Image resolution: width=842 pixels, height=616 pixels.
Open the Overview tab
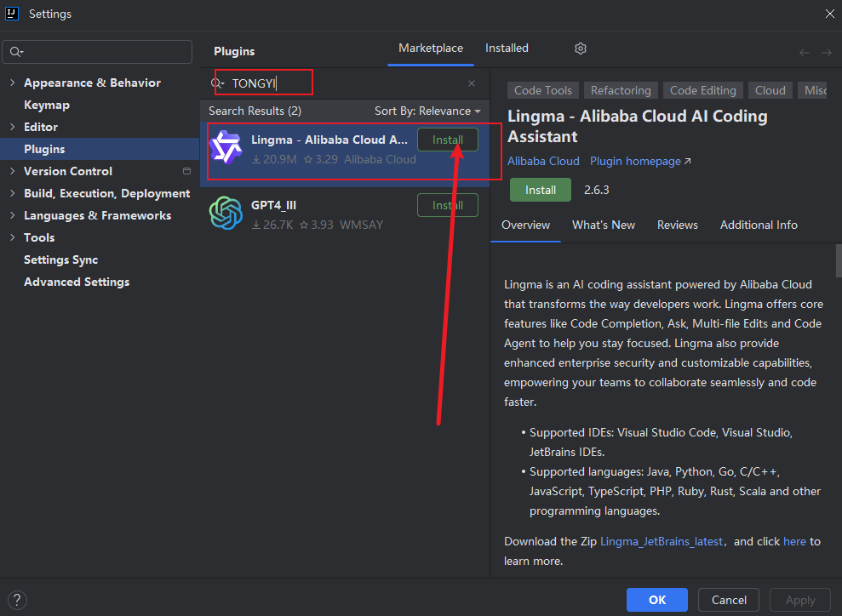tap(525, 225)
